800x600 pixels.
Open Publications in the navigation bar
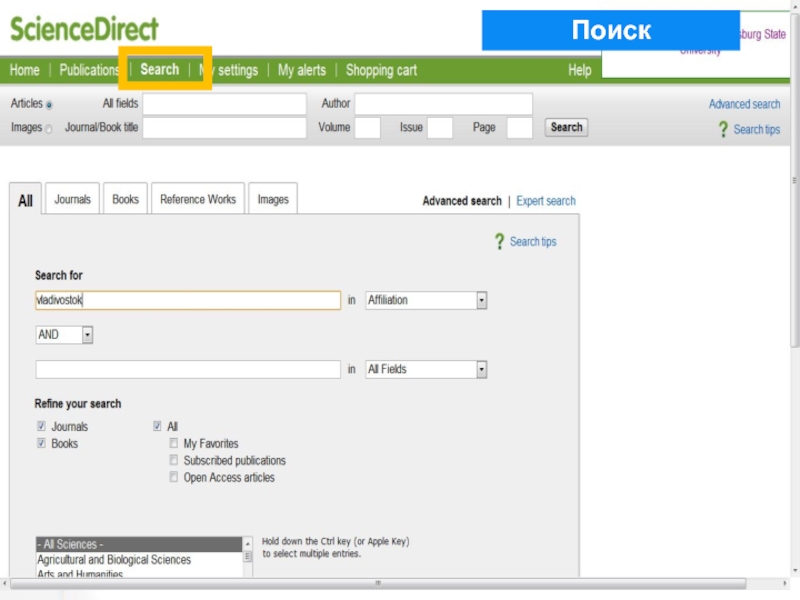pos(89,70)
